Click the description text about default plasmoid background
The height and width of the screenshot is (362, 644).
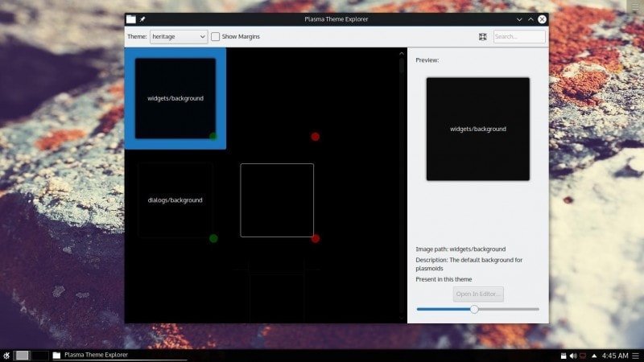pyautogui.click(x=469, y=264)
